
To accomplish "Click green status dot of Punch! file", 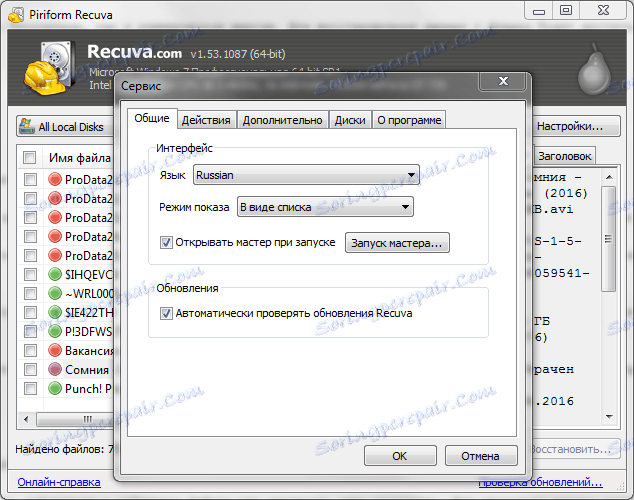I will pos(55,388).
